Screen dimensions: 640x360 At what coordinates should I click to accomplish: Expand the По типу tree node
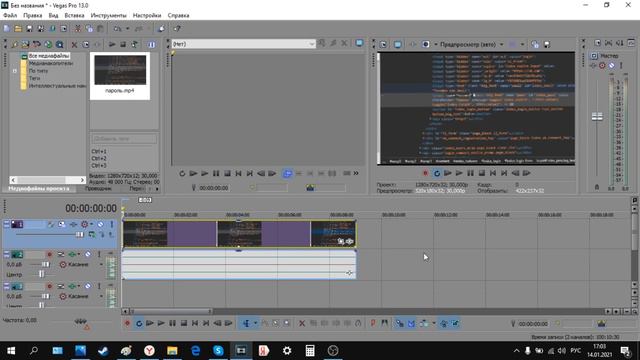[15, 71]
